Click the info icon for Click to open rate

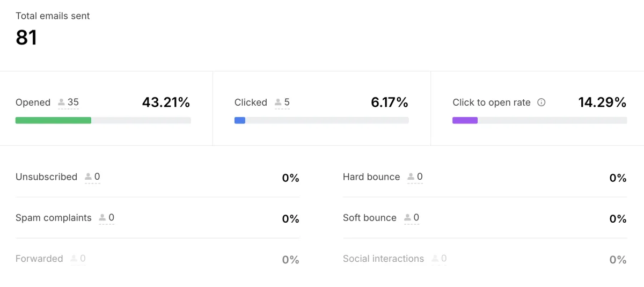(x=541, y=102)
